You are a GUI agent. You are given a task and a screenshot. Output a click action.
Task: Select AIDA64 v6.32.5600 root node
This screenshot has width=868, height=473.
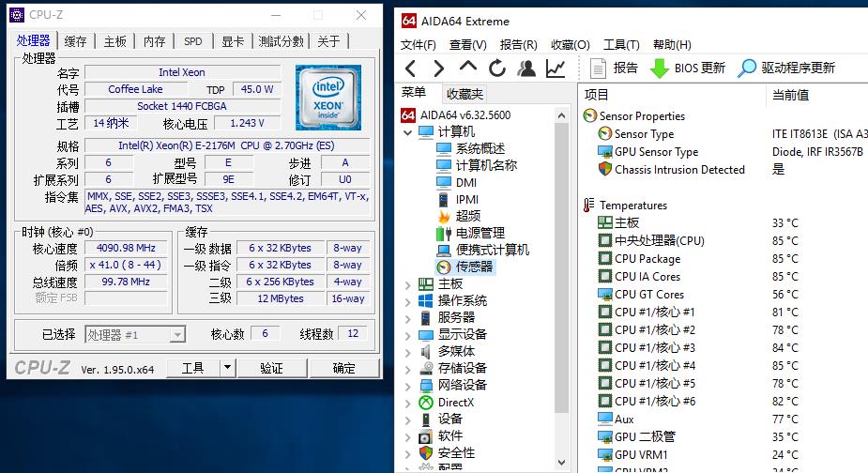click(x=456, y=115)
